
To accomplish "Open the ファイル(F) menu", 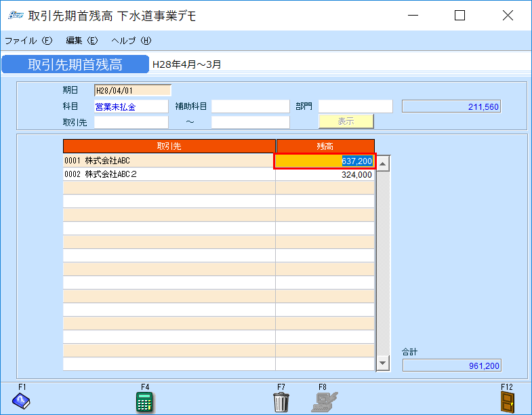I will 28,41.
